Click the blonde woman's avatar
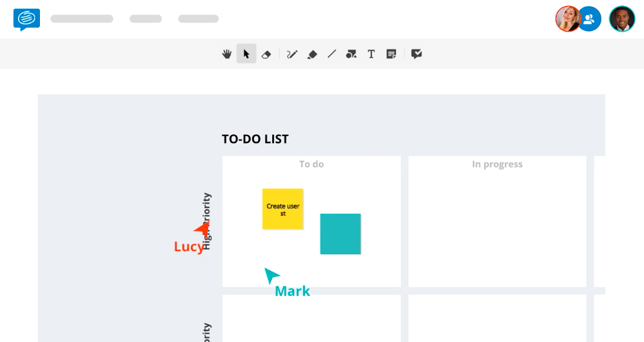This screenshot has height=342, width=644. coord(567,19)
